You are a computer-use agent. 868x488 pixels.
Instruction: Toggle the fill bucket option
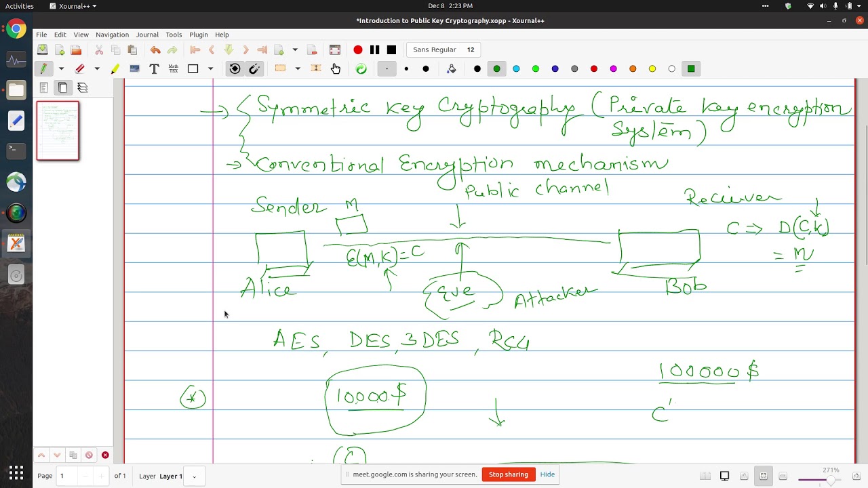click(452, 68)
